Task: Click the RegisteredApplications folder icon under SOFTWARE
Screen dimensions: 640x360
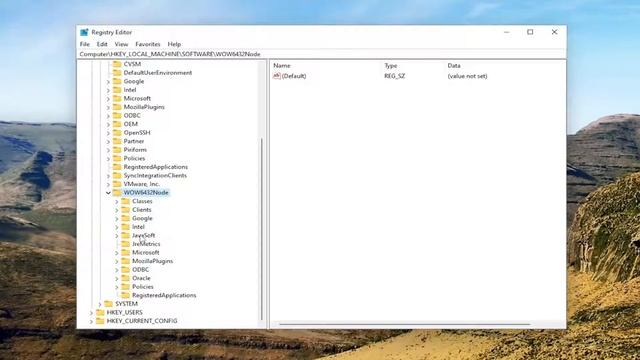Action: [117, 167]
